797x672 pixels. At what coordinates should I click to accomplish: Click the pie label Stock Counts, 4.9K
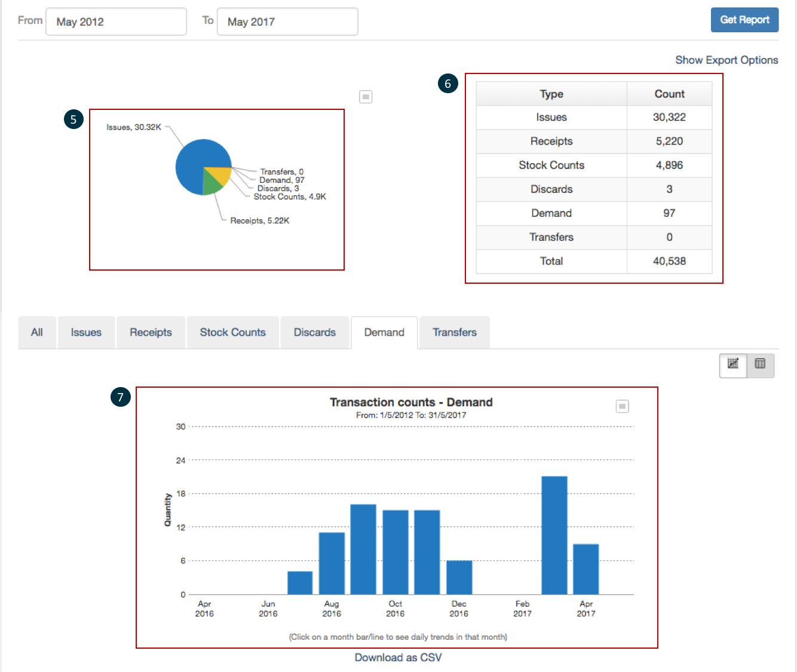pyautogui.click(x=290, y=197)
